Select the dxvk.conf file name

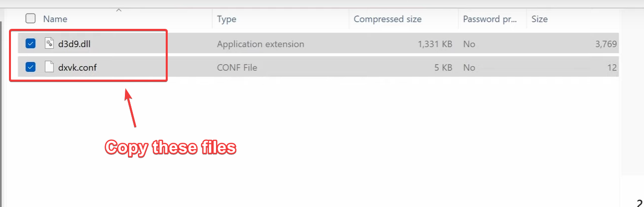[77, 67]
